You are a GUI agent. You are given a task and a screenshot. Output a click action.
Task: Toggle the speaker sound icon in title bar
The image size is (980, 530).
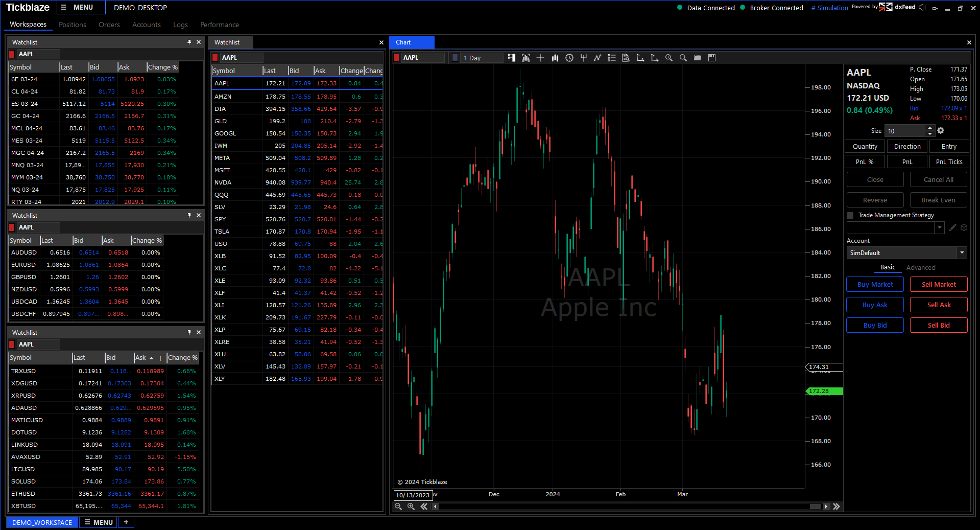[922, 7]
